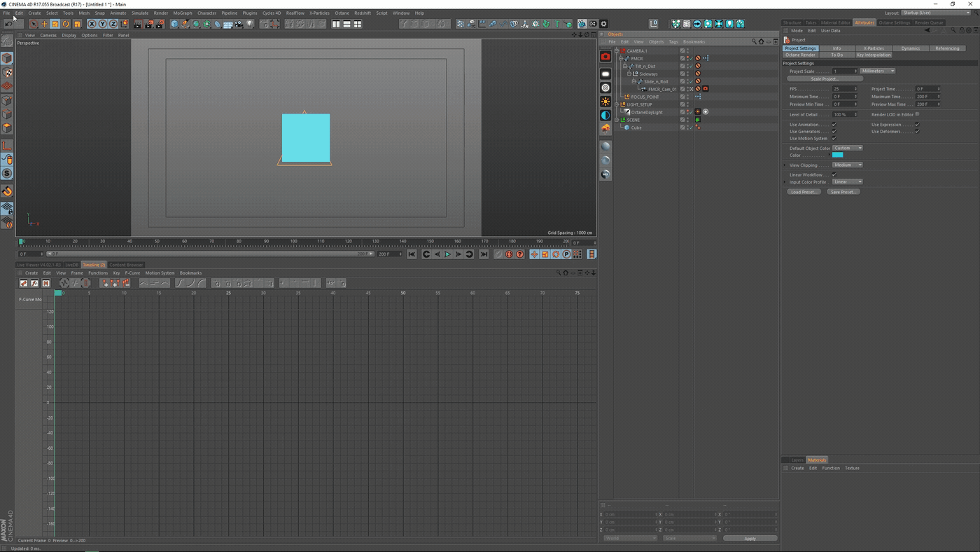Switch to the Dynamics tab

click(x=910, y=48)
